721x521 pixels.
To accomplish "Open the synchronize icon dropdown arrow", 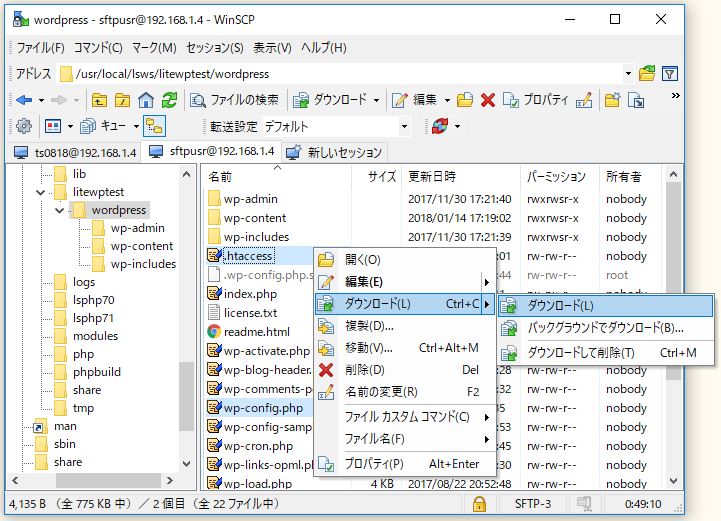I will (457, 126).
